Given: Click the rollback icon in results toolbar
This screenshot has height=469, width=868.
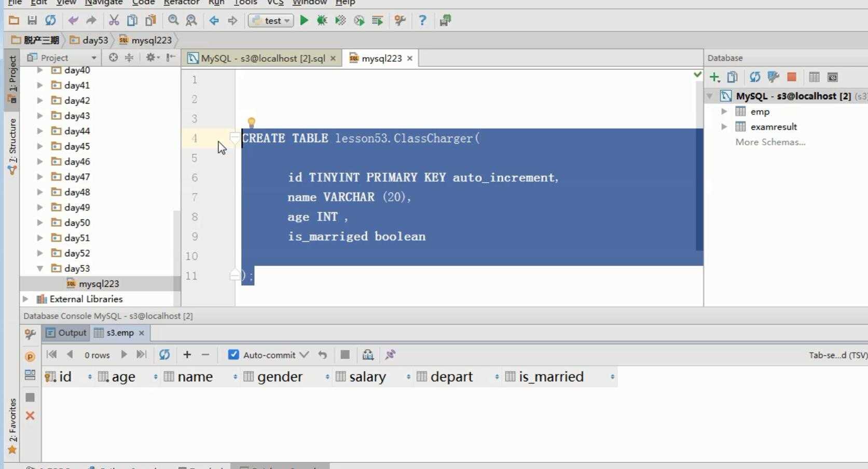Looking at the screenshot, I should click(323, 355).
